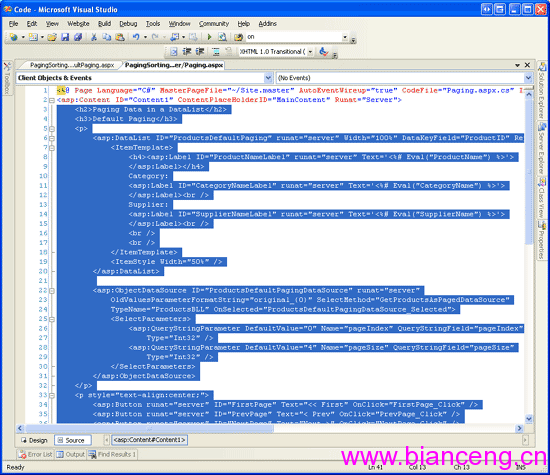
Task: Collapse the SelectParameters outline on line 25
Action: click(52, 319)
